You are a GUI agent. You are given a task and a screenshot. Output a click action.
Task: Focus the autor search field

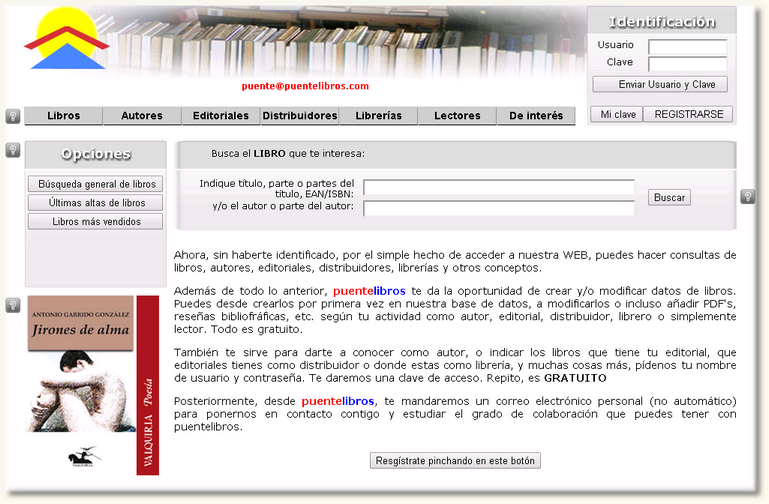pos(499,208)
